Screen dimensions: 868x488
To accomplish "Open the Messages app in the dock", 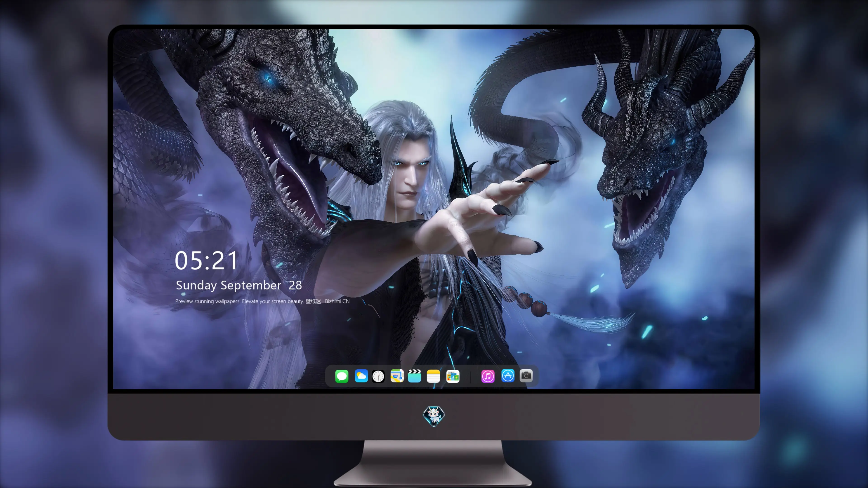I will click(342, 376).
